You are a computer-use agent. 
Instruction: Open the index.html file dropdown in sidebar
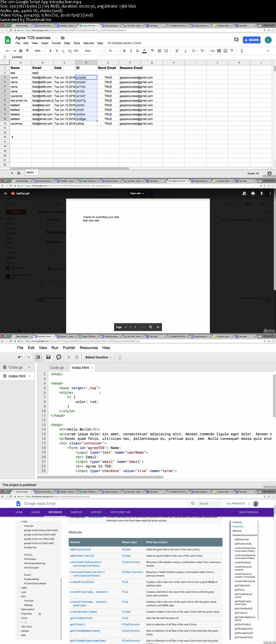pos(29,376)
